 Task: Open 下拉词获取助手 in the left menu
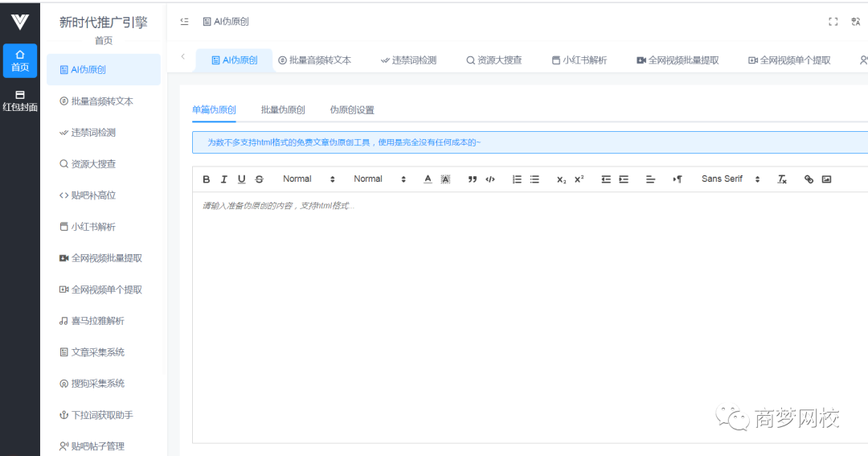[104, 415]
